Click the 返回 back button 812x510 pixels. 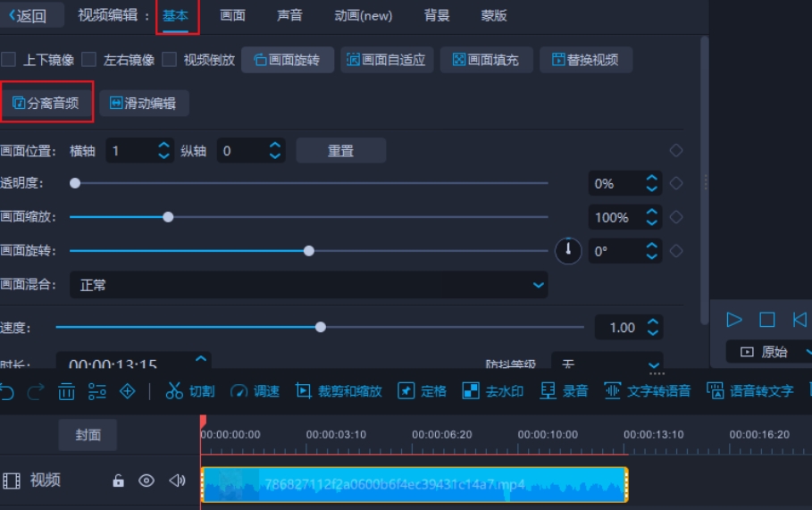coord(30,15)
